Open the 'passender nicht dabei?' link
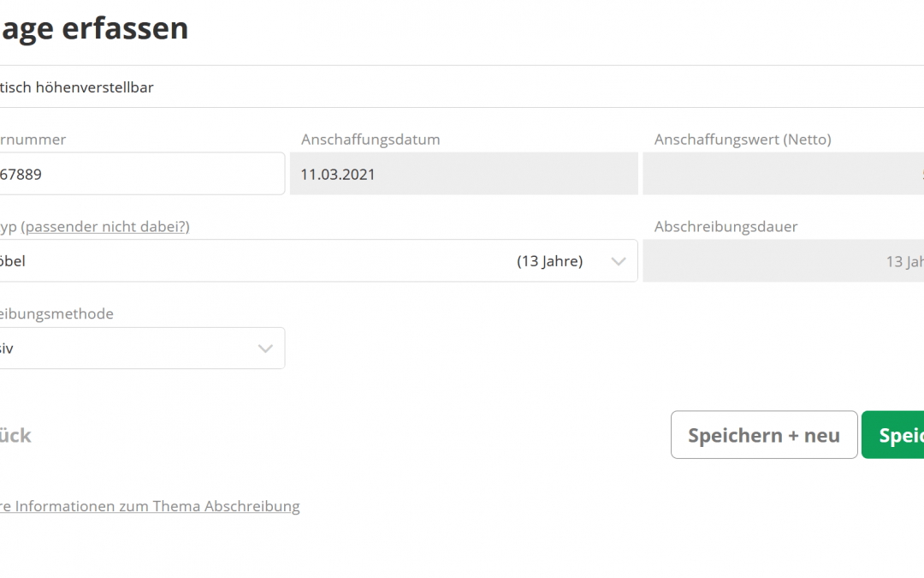Screen dimensions: 924x578 [x=105, y=226]
